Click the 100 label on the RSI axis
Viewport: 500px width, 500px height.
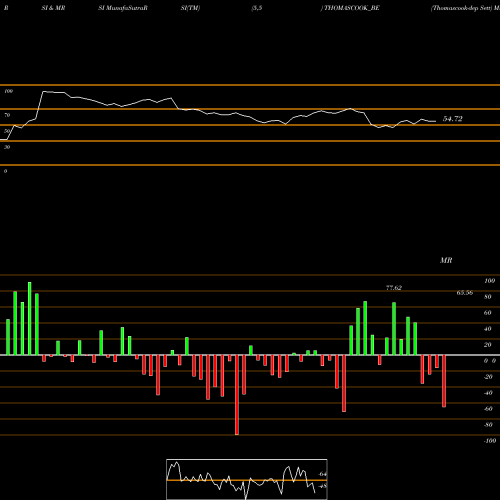(8, 91)
